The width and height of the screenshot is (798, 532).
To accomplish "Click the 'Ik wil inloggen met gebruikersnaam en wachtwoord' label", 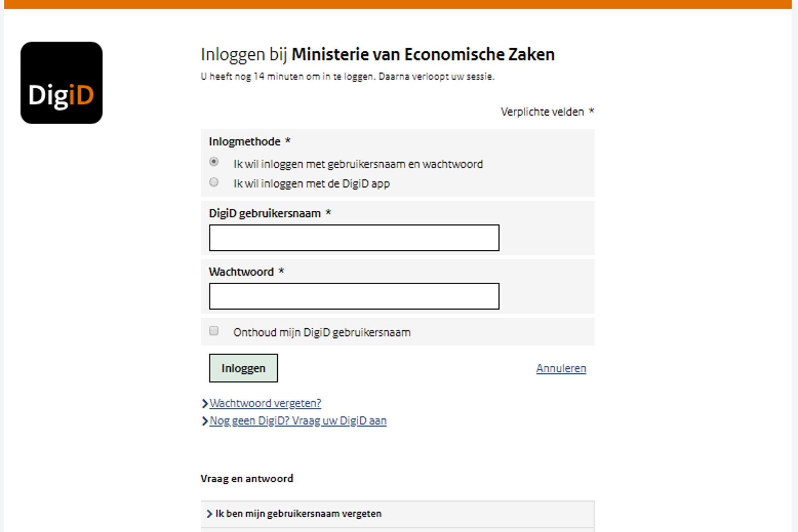I will [358, 165].
